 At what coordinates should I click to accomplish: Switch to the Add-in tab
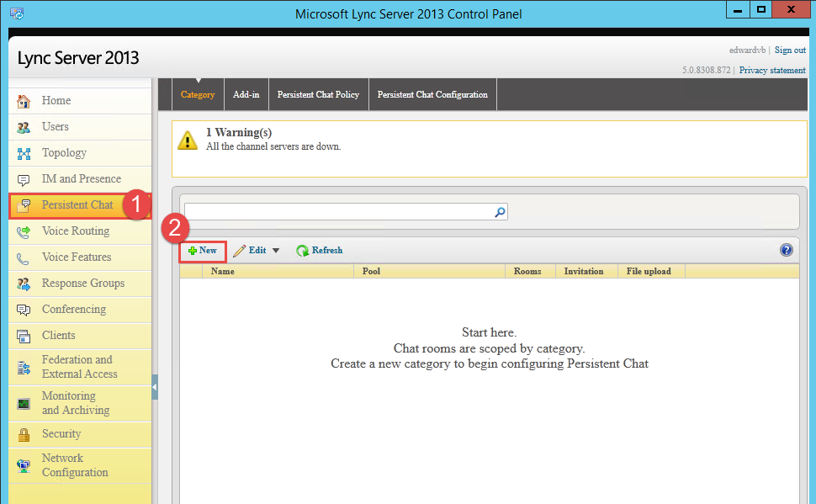coord(246,95)
